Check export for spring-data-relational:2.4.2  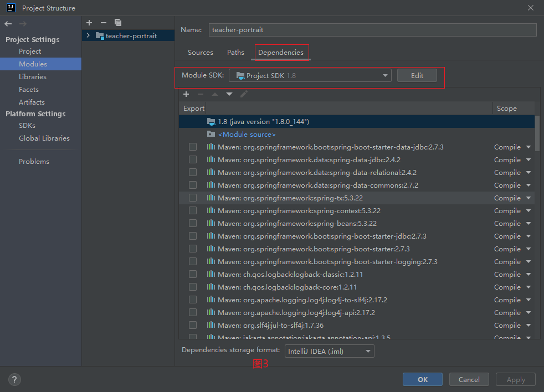pos(193,172)
